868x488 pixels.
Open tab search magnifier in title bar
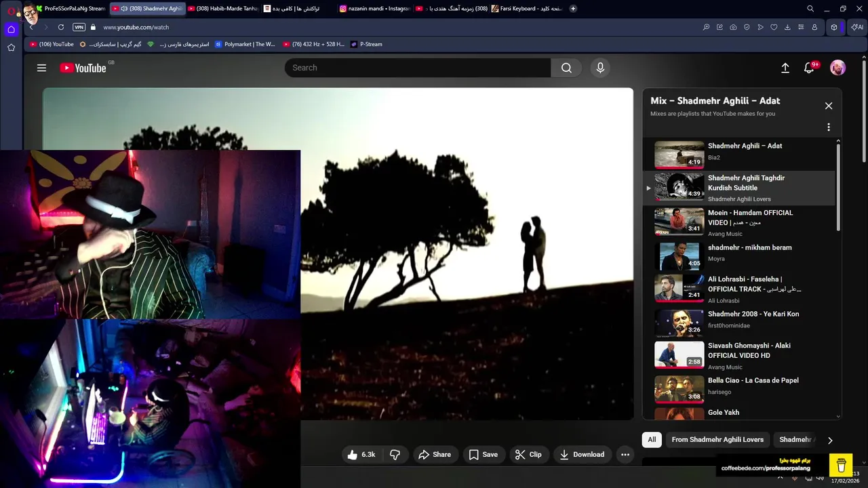point(810,9)
